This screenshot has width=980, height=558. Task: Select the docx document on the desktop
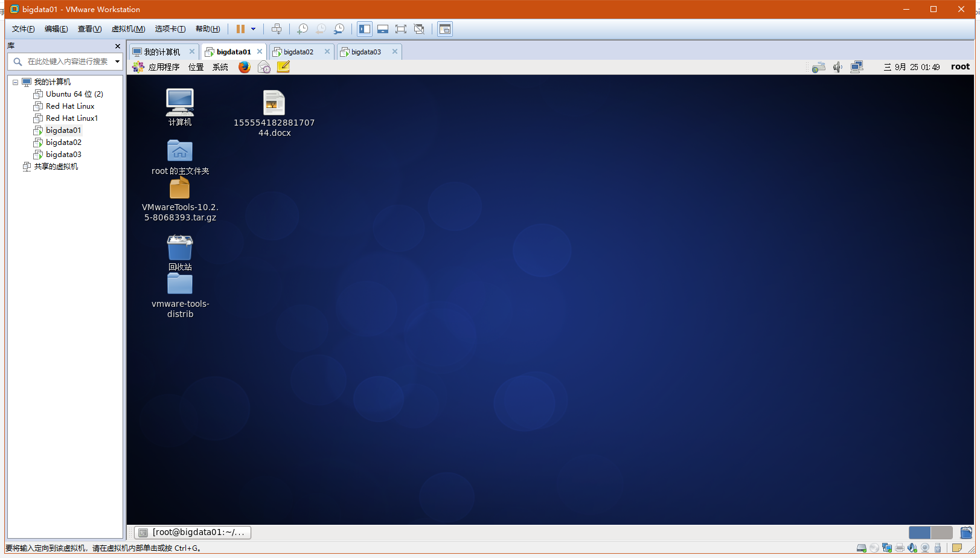(x=274, y=113)
